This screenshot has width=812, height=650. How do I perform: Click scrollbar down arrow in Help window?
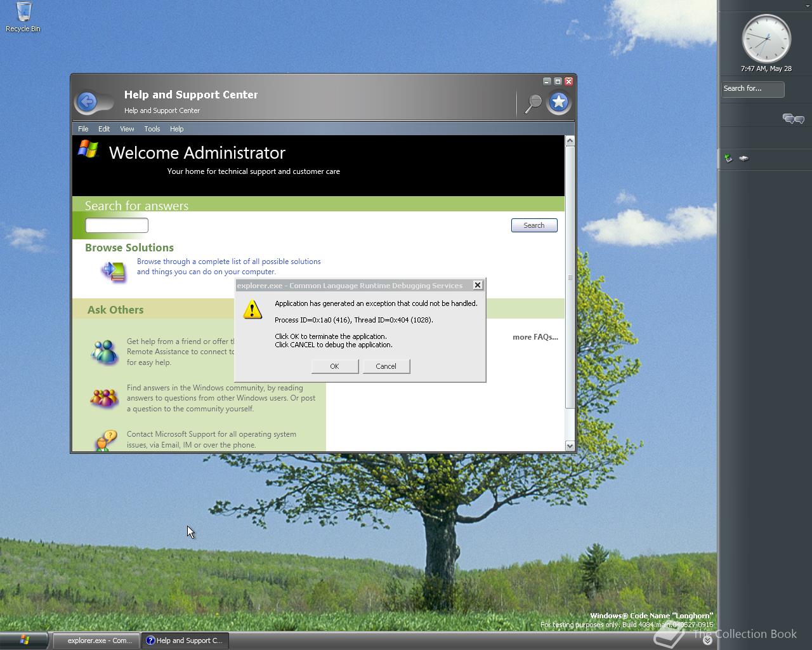click(570, 446)
